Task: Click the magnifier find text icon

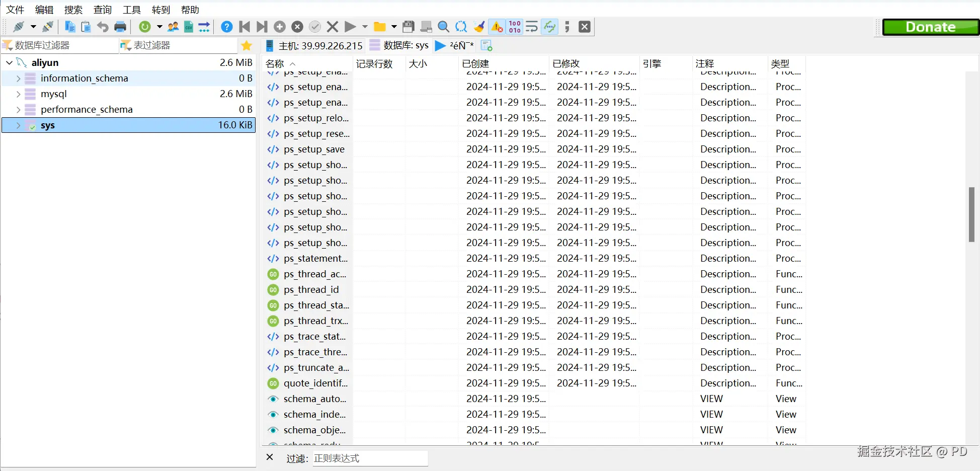Action: (x=443, y=27)
